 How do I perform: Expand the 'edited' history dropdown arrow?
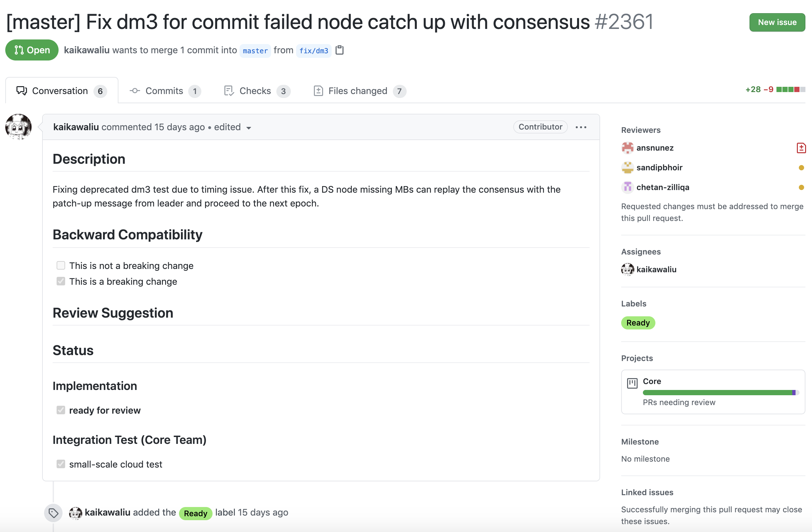tap(249, 128)
